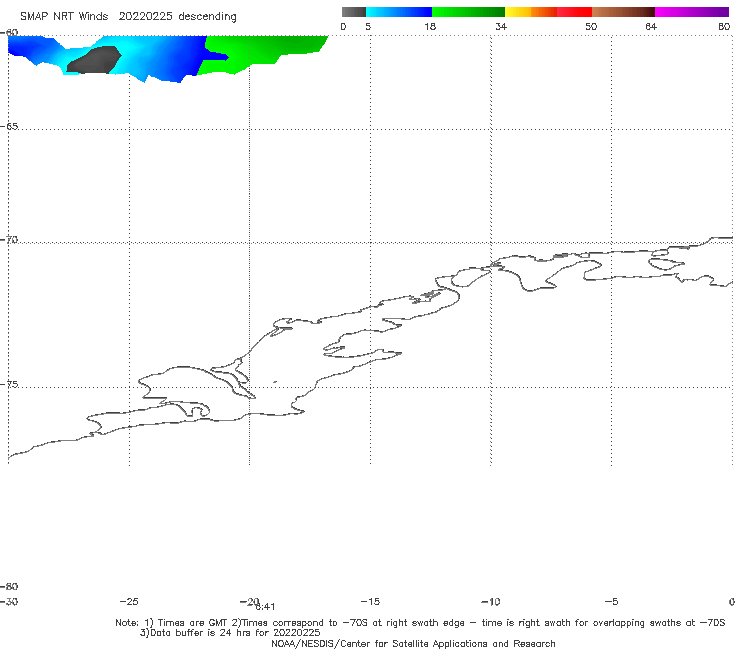The width and height of the screenshot is (740, 650).
Task: Click the red segment of the color bar
Action: (x=574, y=12)
